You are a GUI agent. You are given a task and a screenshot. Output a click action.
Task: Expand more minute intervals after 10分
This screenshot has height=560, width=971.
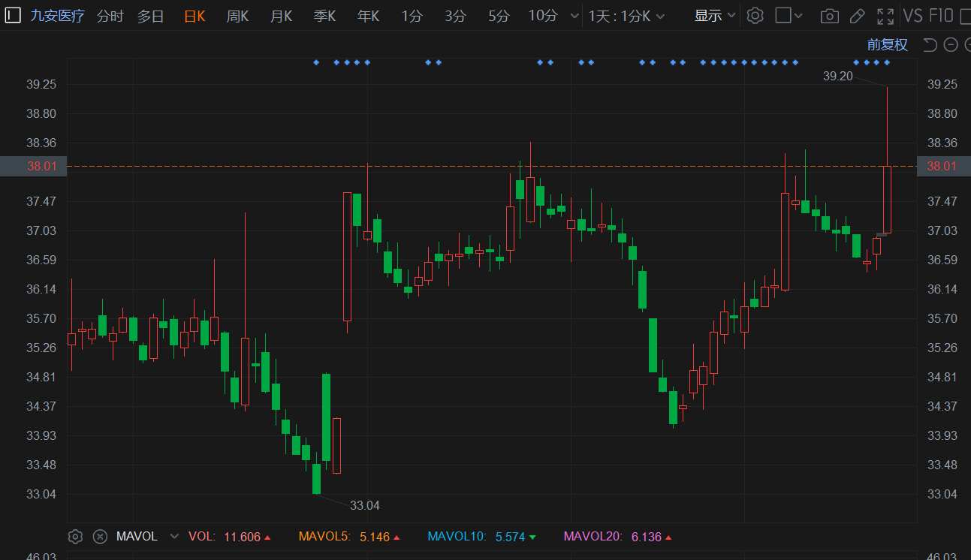[x=574, y=16]
